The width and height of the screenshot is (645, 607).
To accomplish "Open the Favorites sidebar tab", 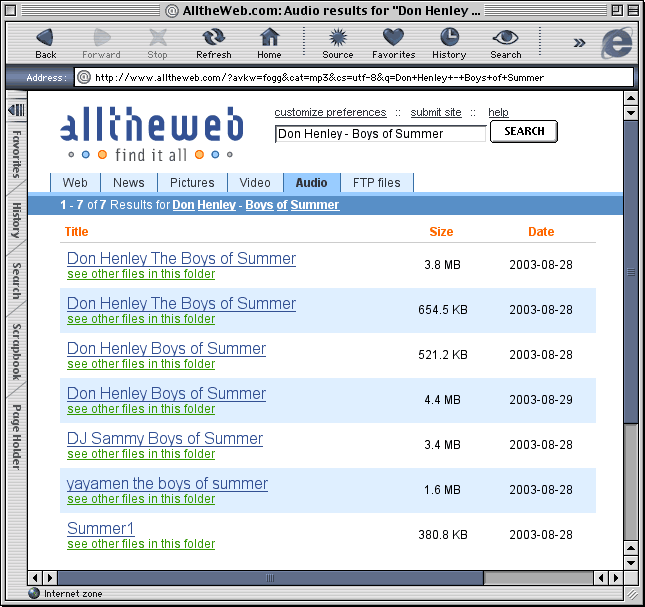I will pyautogui.click(x=16, y=154).
